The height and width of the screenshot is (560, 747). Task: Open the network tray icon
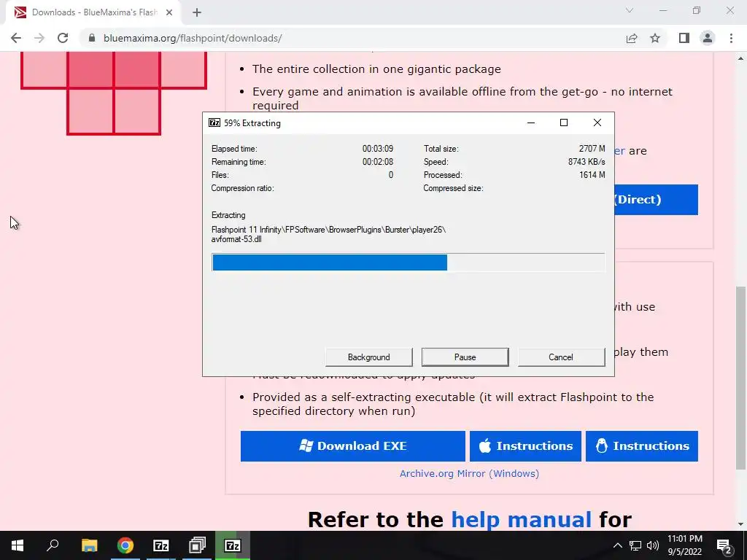click(x=635, y=545)
